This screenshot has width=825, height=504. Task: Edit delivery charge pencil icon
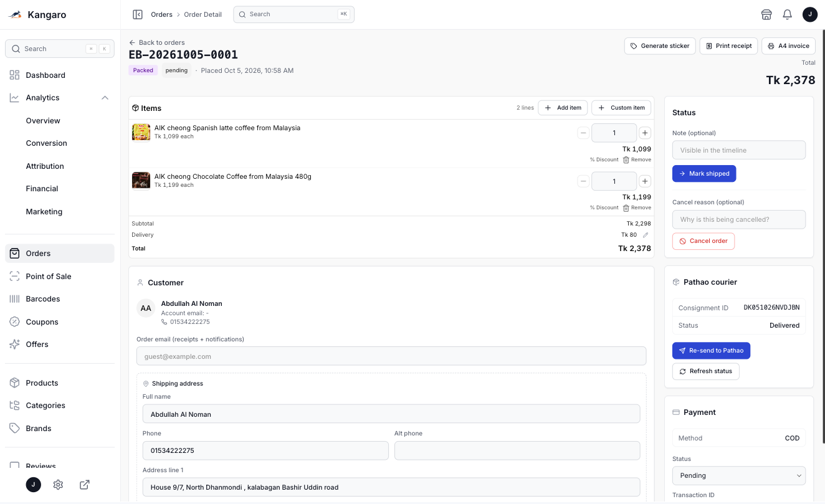coord(646,235)
